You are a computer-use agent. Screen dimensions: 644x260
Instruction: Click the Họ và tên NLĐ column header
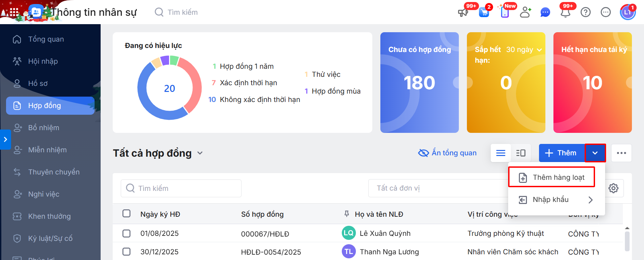(x=379, y=214)
